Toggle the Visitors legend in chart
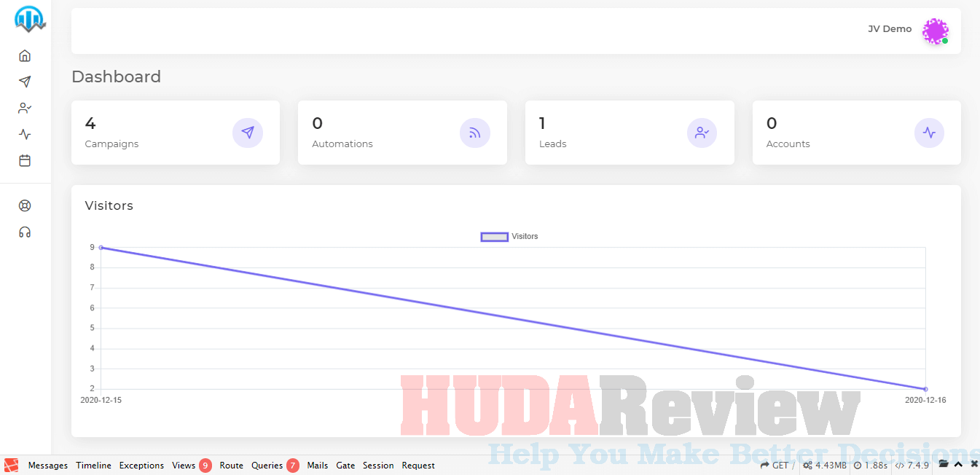The image size is (980, 475). click(x=509, y=237)
